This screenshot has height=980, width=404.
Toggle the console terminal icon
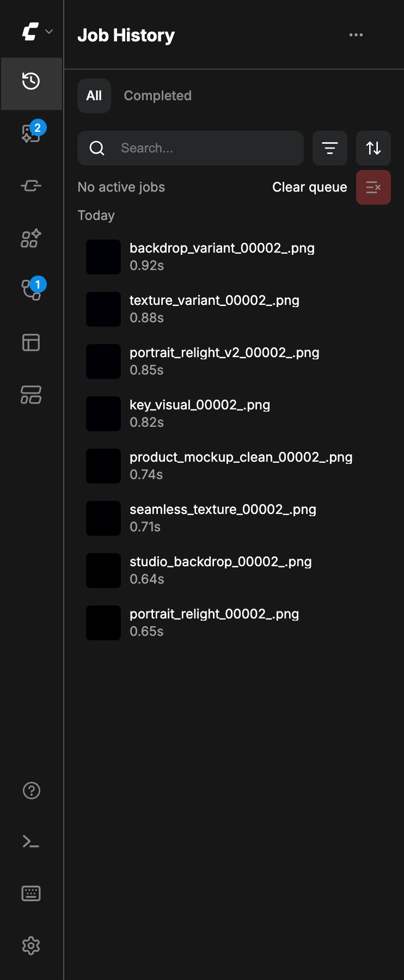click(31, 842)
